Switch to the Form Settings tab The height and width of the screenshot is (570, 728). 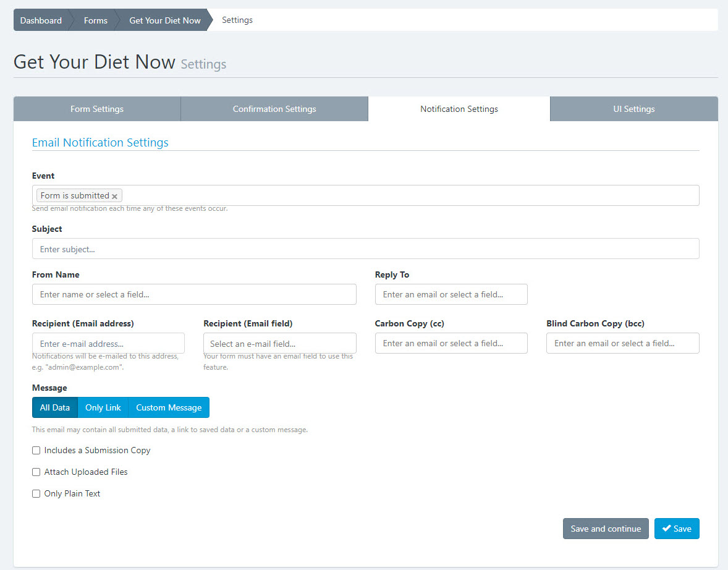(x=97, y=109)
